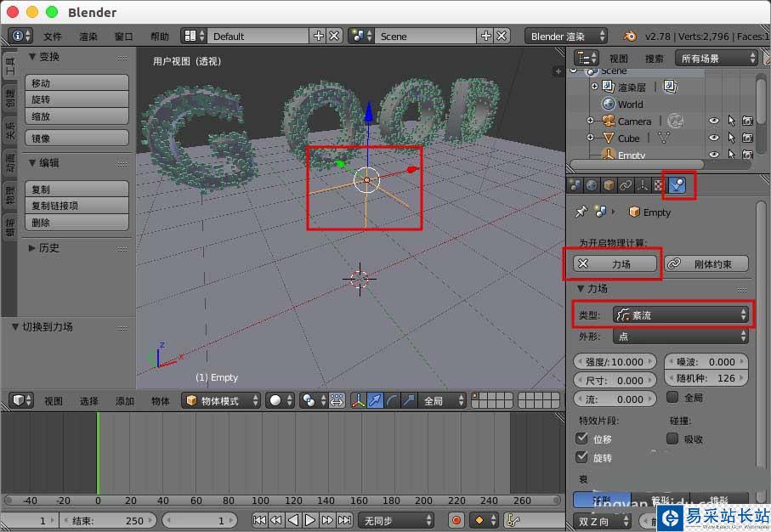The width and height of the screenshot is (771, 532).
Task: Open the Object Data empty-axes tab
Action: point(642,185)
